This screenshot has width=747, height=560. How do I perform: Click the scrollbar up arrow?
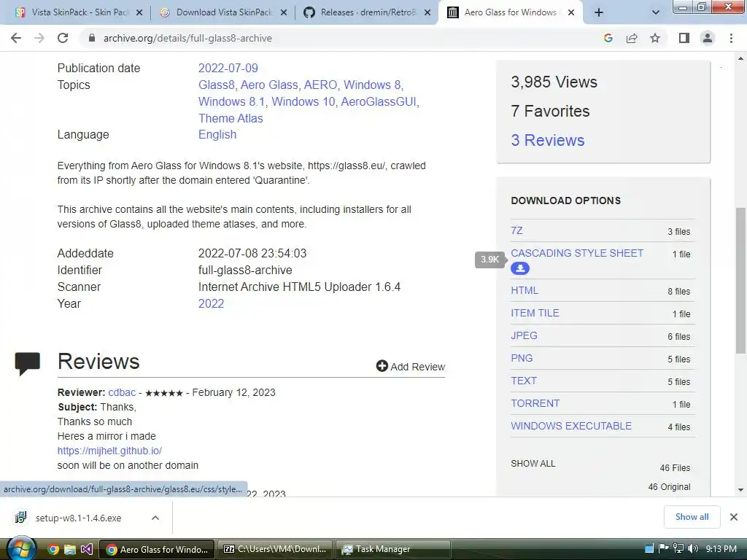(740, 58)
